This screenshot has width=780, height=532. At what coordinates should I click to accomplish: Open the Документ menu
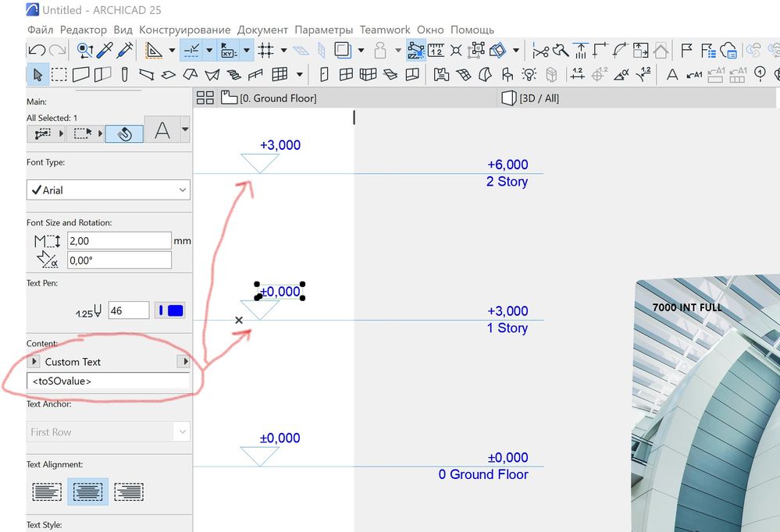point(262,30)
